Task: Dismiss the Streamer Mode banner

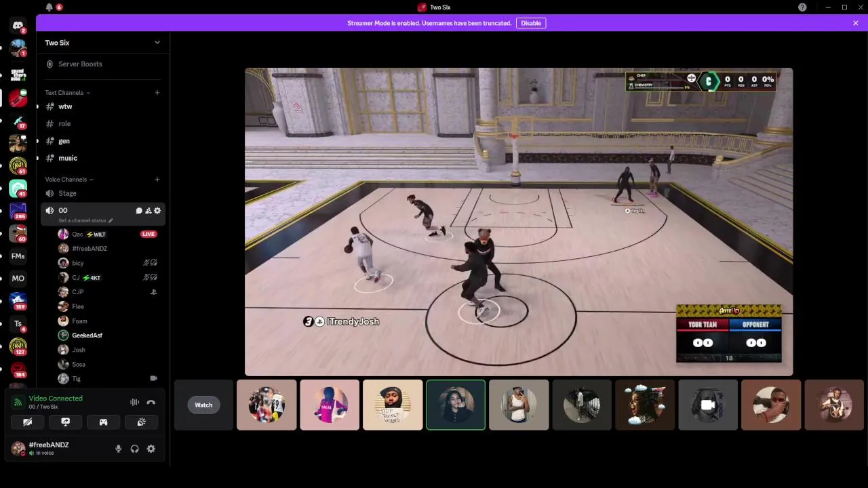Action: click(x=856, y=23)
